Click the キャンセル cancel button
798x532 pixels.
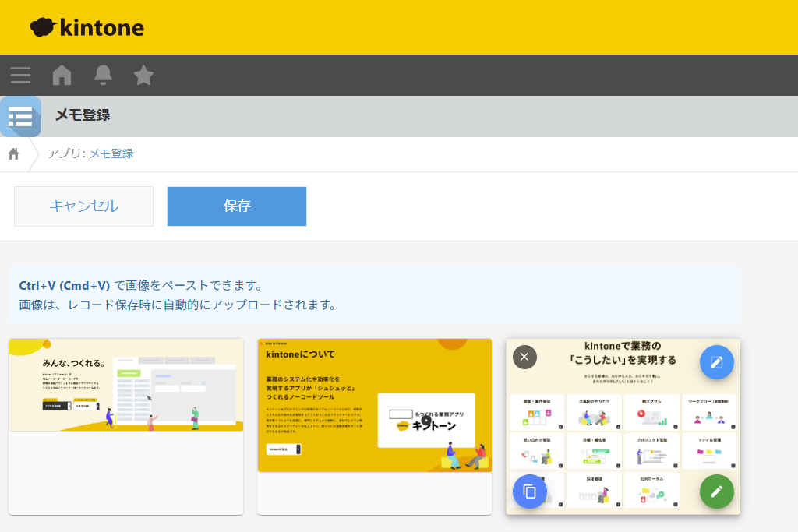[x=83, y=206]
